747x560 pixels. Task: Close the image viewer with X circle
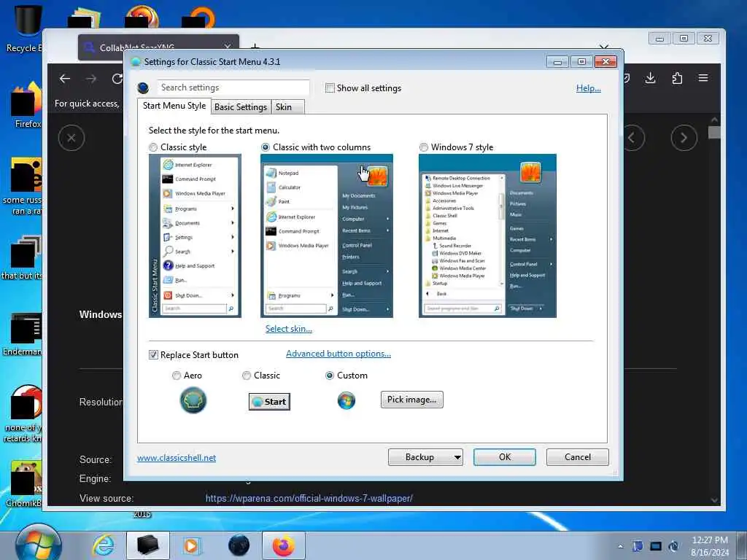click(x=71, y=138)
